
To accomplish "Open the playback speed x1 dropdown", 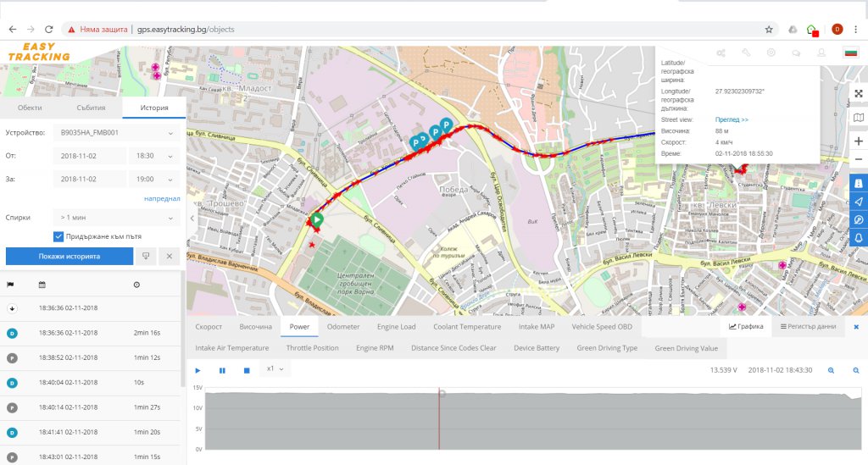I will (x=275, y=368).
